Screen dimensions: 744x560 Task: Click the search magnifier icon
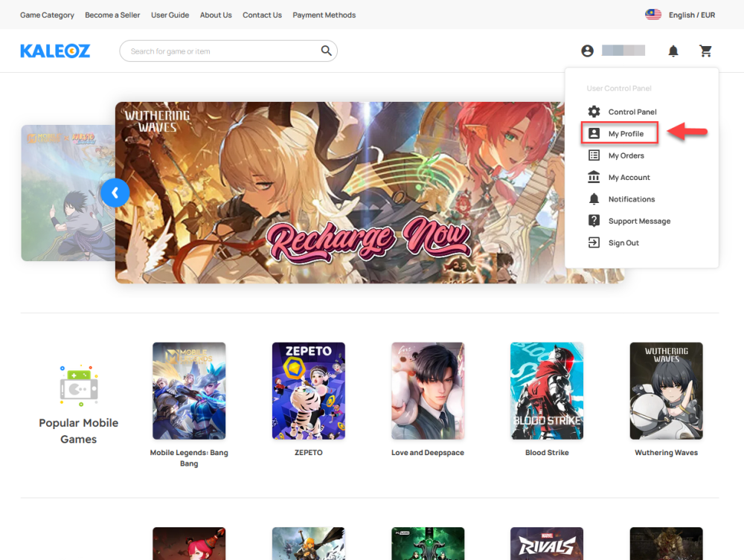[x=326, y=51]
